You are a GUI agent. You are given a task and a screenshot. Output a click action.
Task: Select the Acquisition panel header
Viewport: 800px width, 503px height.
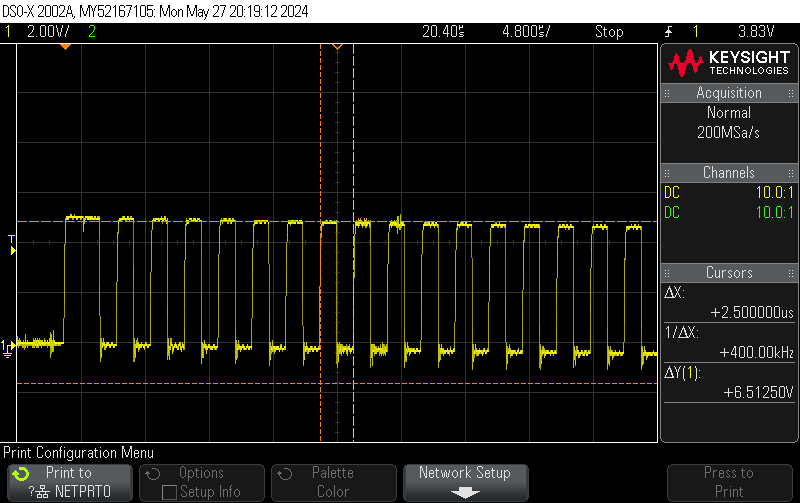click(729, 93)
